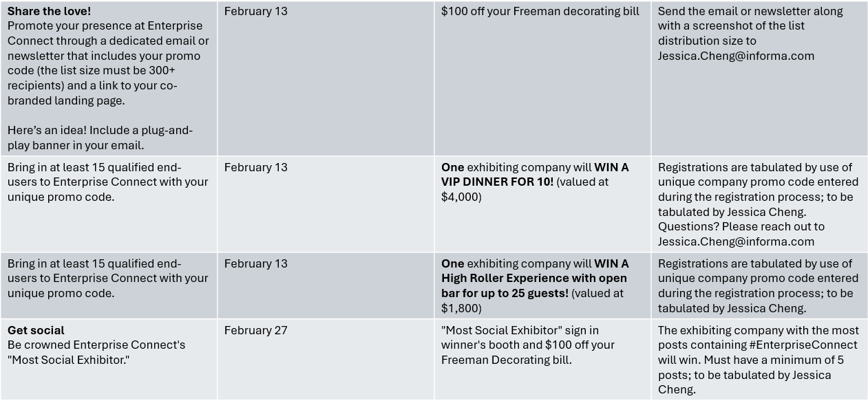Click the February 27 deadline cell

click(x=255, y=330)
